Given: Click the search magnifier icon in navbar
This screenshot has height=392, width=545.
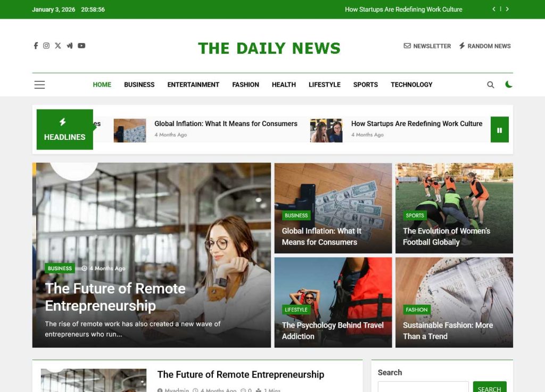Looking at the screenshot, I should tap(490, 85).
